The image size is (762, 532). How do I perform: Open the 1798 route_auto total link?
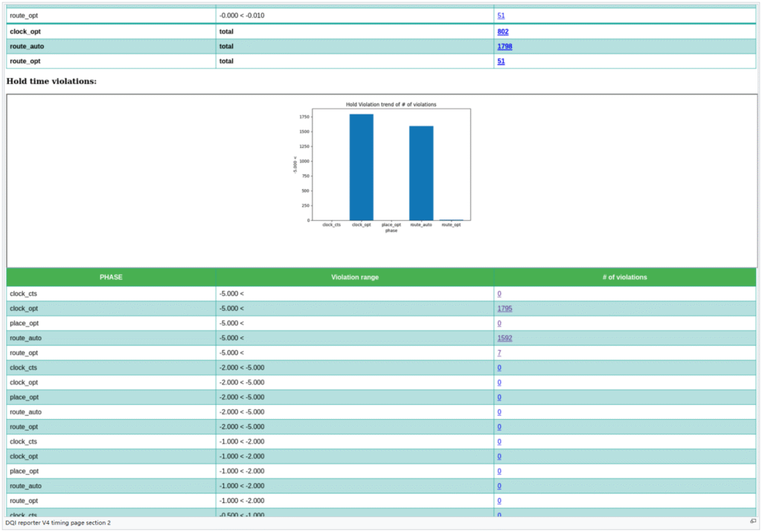click(505, 47)
